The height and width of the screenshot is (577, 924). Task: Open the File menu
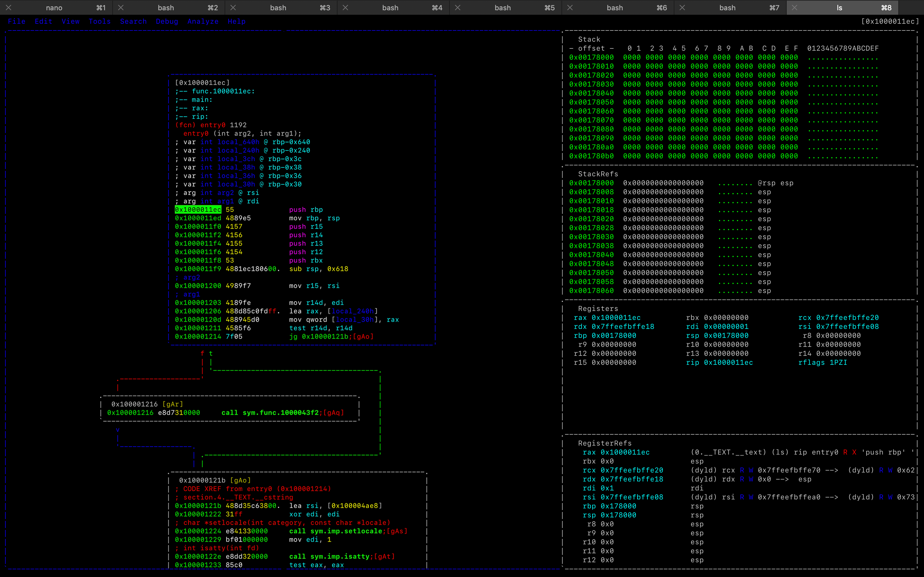(x=17, y=21)
